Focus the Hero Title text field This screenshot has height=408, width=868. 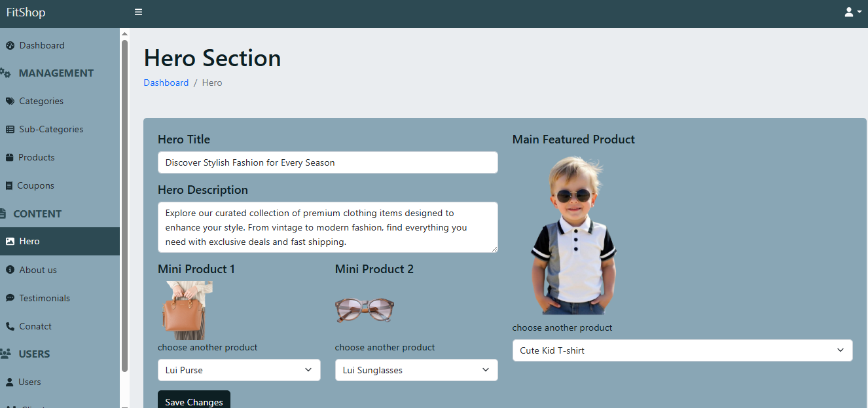(x=327, y=162)
